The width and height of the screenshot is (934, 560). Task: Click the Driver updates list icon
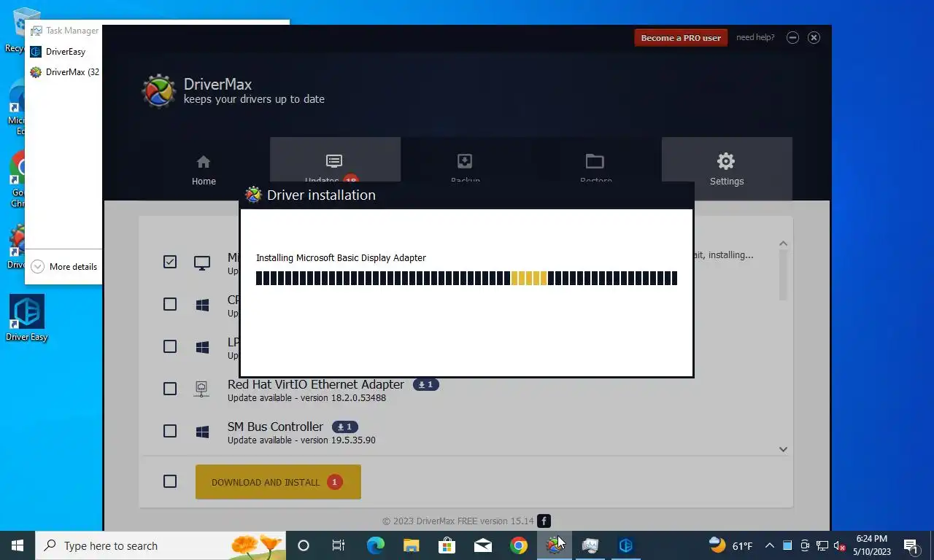click(334, 160)
